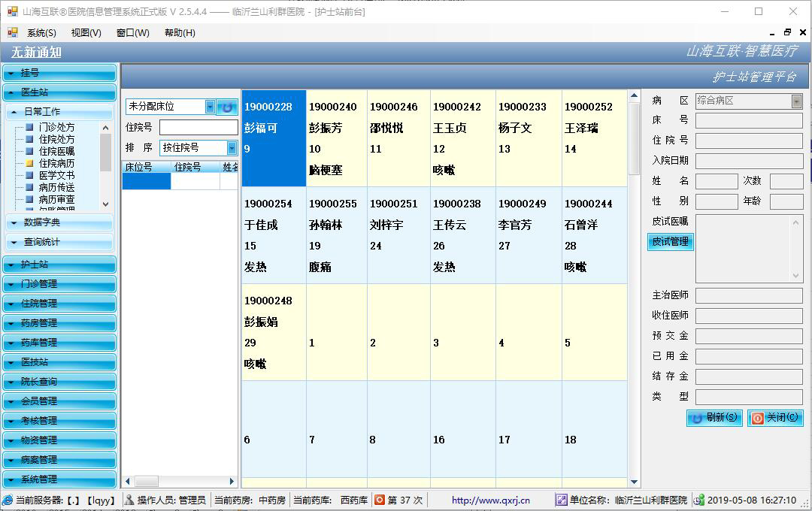Screen dimensions: 812x511
Task: Click the bed grid scrollbar up arrow
Action: pos(634,95)
